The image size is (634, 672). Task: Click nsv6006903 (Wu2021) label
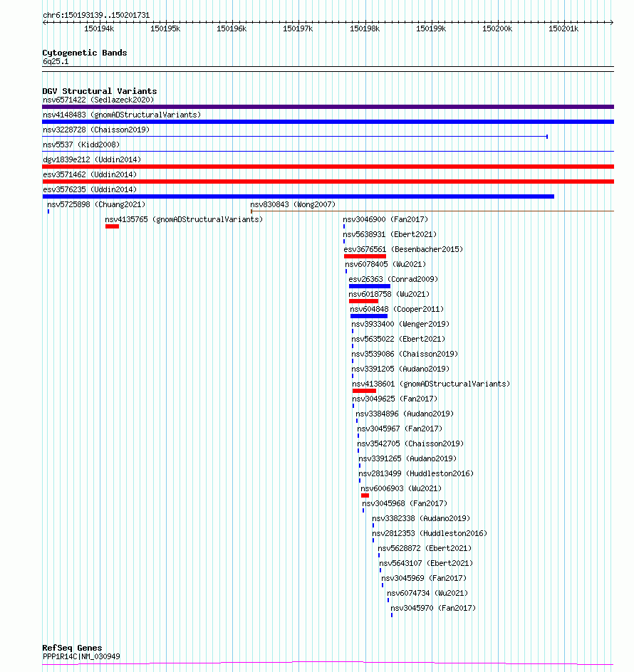point(401,488)
